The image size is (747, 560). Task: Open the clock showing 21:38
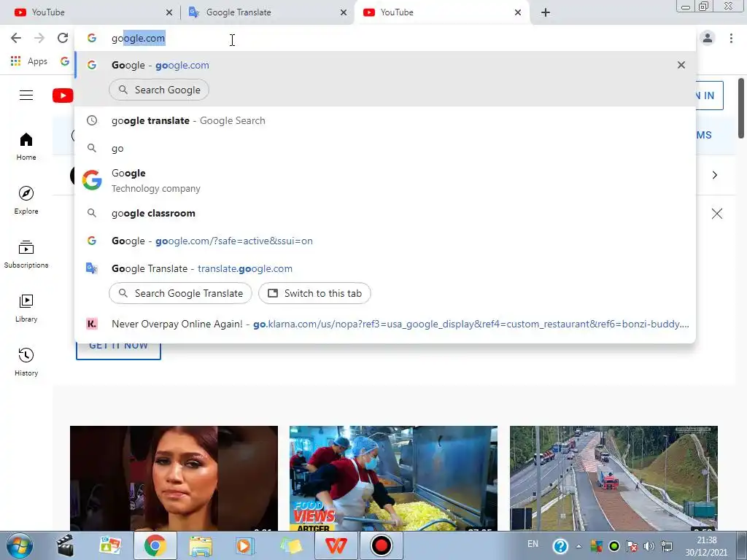click(x=707, y=546)
